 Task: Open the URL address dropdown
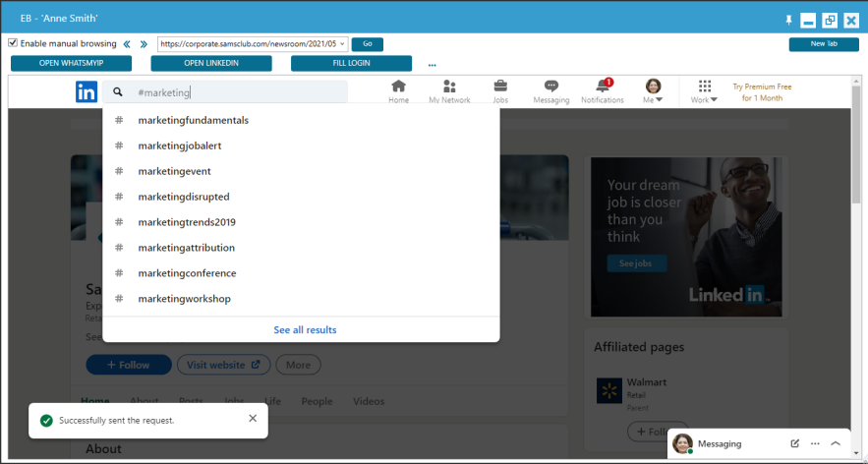pyautogui.click(x=343, y=43)
